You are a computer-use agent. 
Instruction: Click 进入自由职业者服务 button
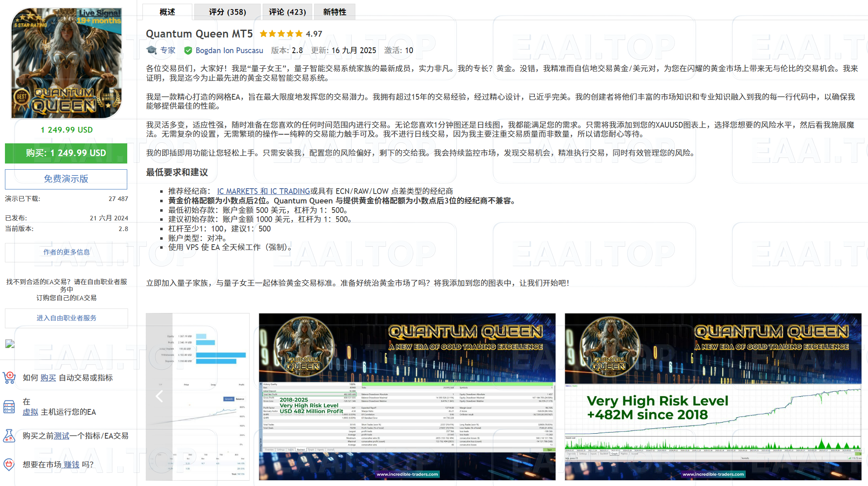(66, 318)
